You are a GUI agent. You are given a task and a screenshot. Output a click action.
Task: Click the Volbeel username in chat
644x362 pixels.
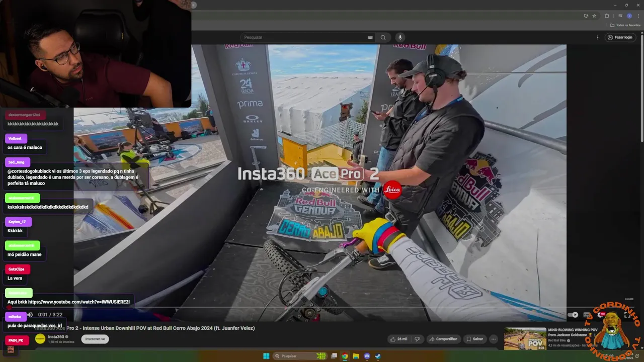(16, 138)
